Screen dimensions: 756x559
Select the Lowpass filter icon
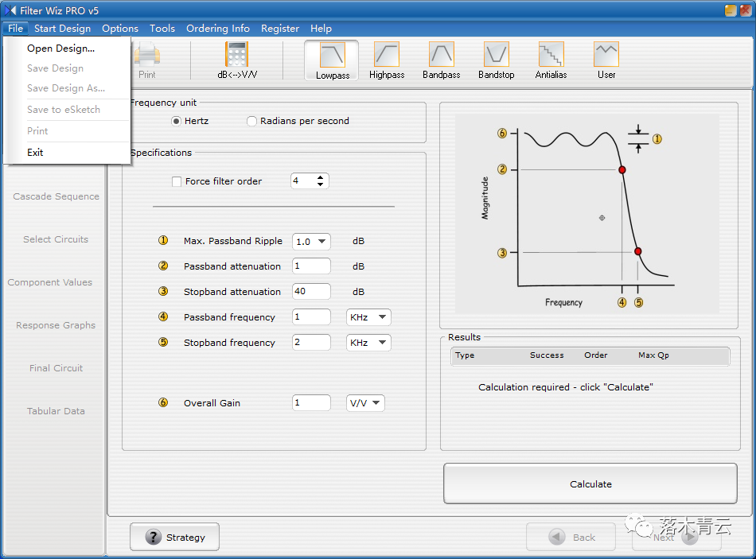click(x=332, y=60)
